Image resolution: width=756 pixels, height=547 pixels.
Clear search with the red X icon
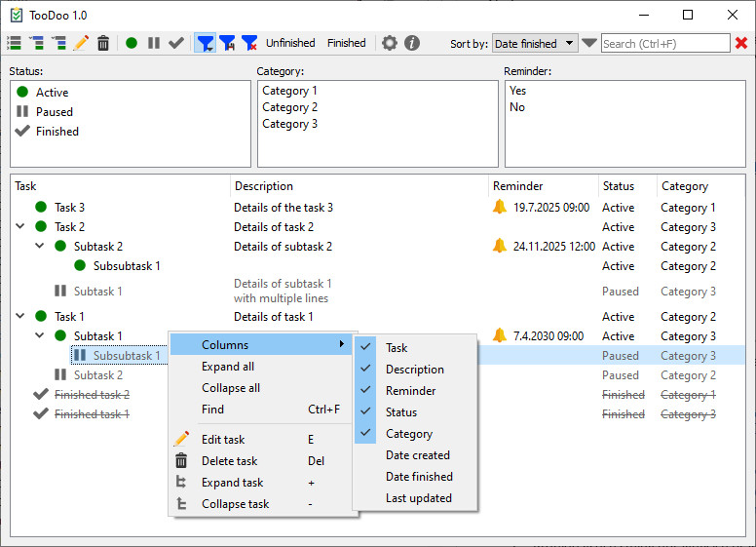(741, 44)
